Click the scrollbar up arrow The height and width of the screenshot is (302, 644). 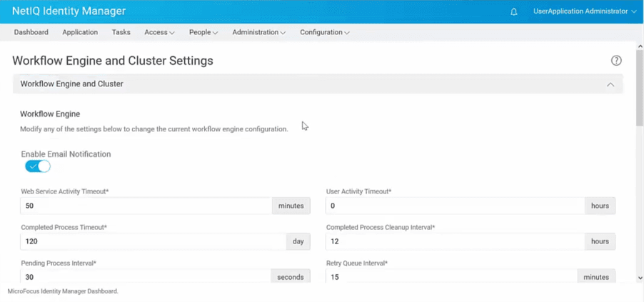point(640,45)
